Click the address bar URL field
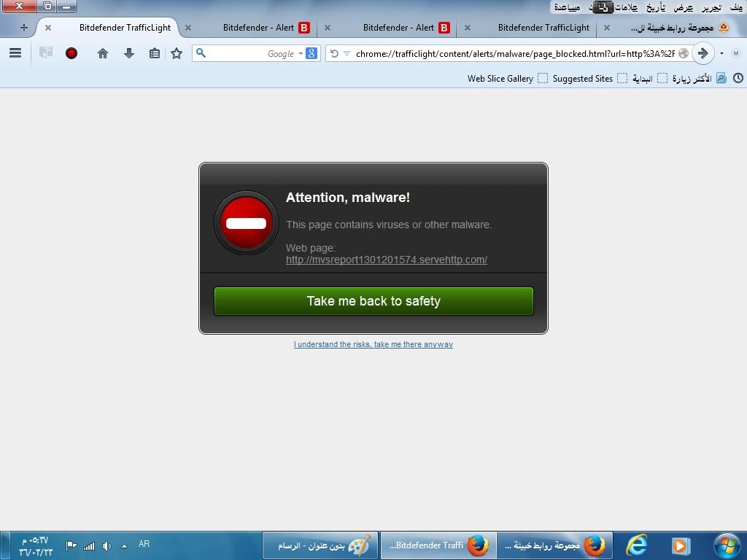Screen dimensions: 747x560 (x=515, y=53)
